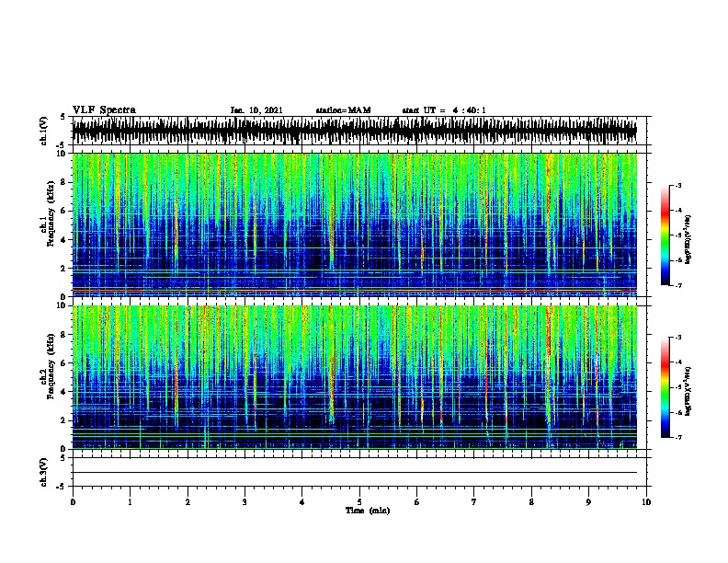
Task: Click the time axis tick label "1"
Action: (130, 502)
